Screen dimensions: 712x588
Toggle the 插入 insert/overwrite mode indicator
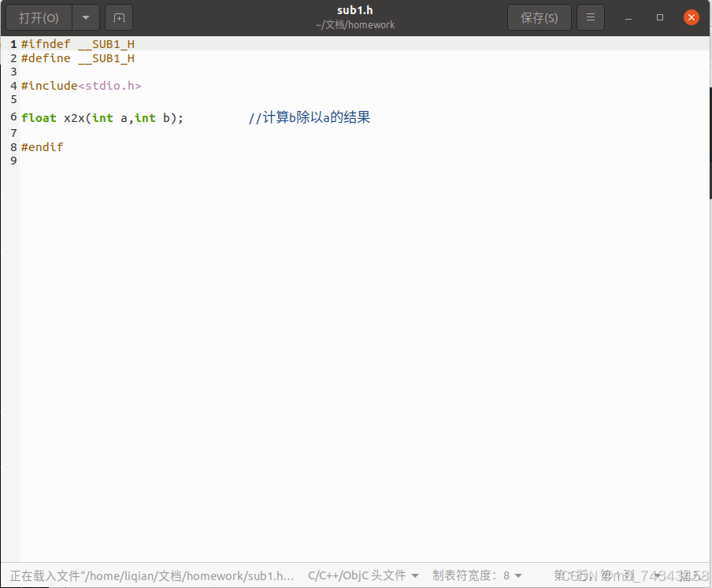[x=687, y=575]
